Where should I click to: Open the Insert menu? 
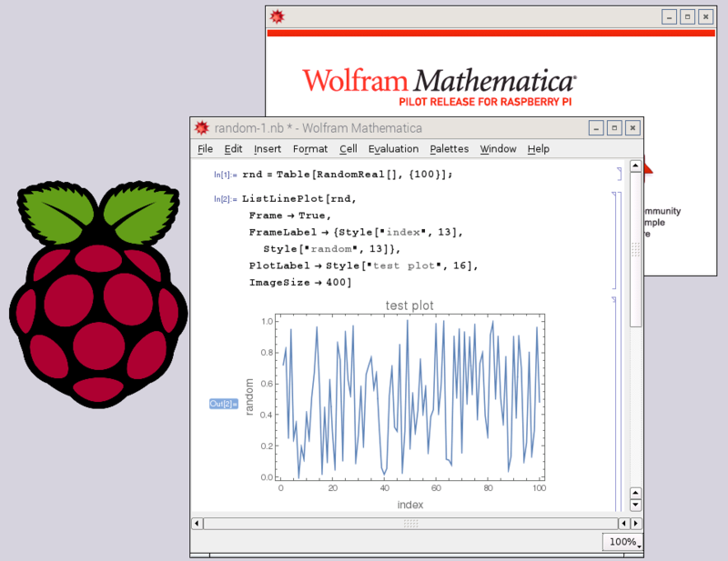[268, 149]
